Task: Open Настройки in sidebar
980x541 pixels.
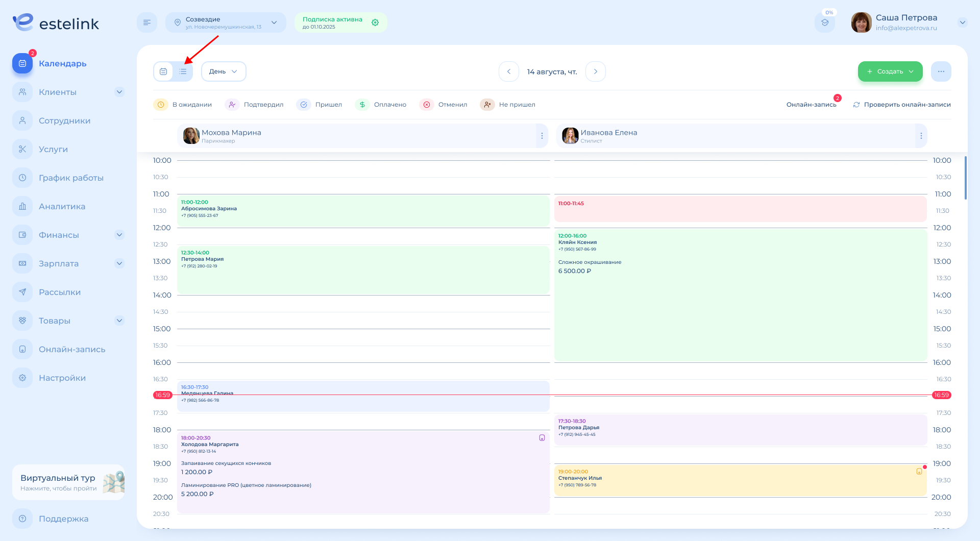Action: point(62,378)
